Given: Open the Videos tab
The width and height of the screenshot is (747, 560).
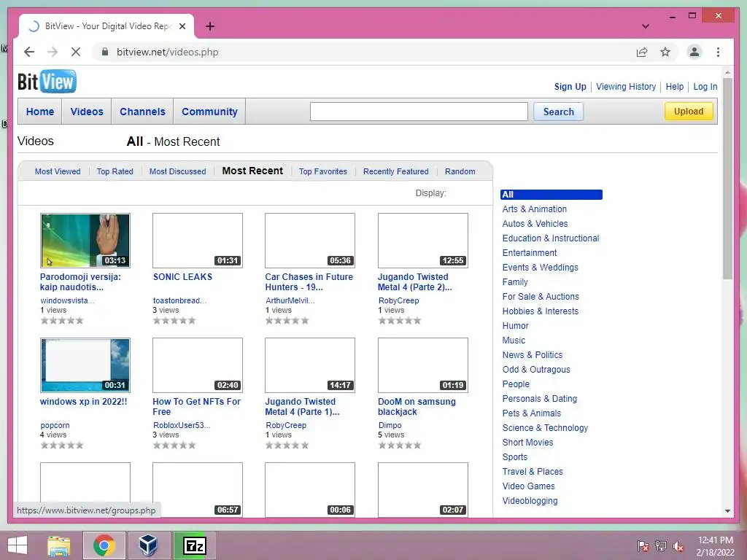Looking at the screenshot, I should [87, 112].
